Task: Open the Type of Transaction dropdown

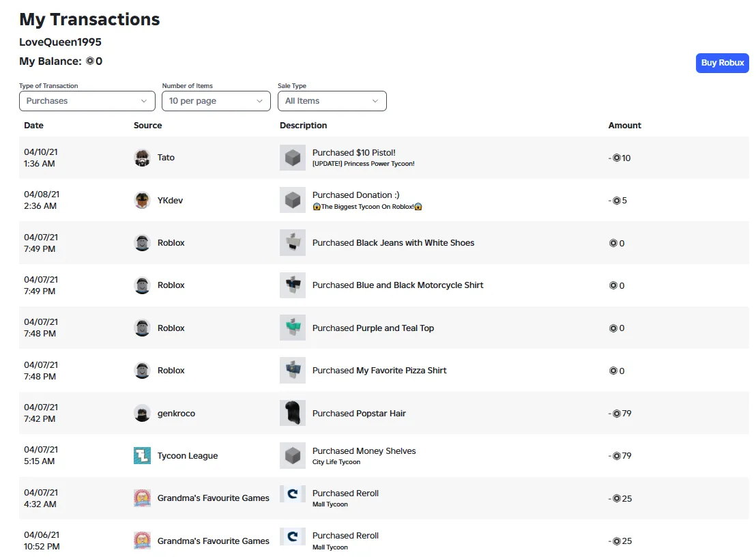Action: (x=87, y=101)
